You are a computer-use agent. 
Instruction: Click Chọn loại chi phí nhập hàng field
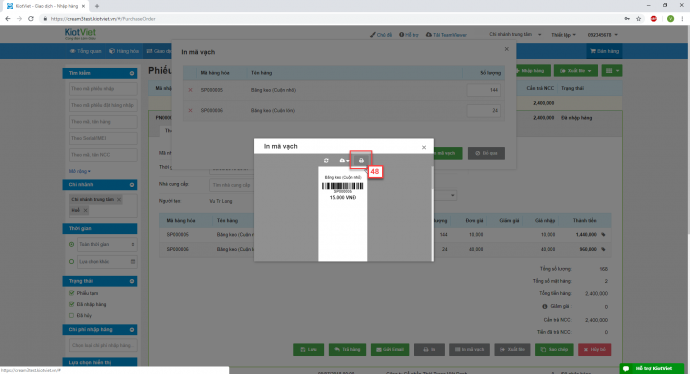point(103,345)
